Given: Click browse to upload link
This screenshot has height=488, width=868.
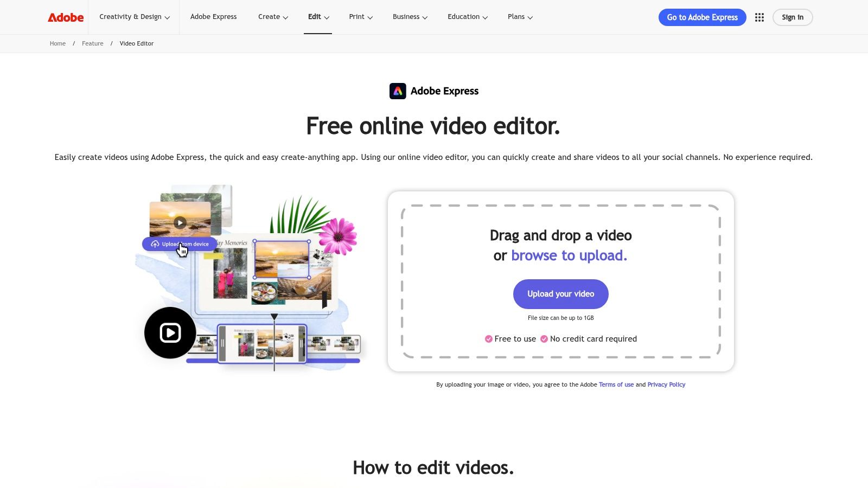Looking at the screenshot, I should click(569, 255).
